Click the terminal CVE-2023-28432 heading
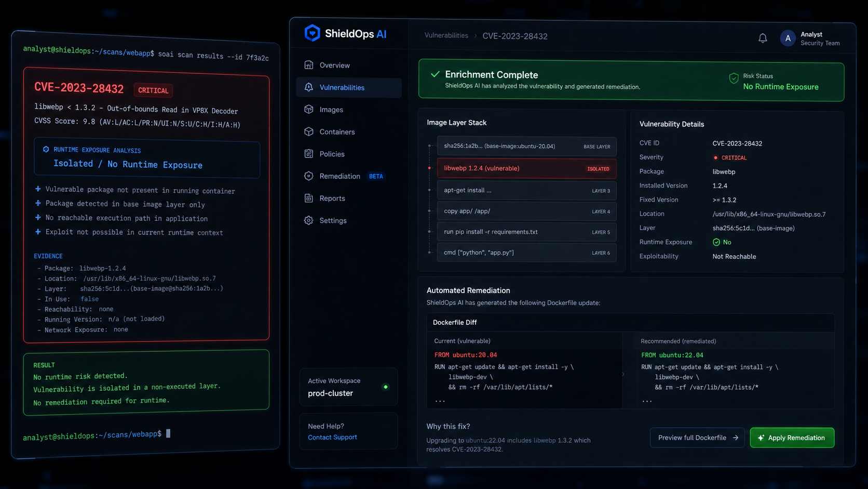Viewport: 868px width, 489px height. coord(79,88)
